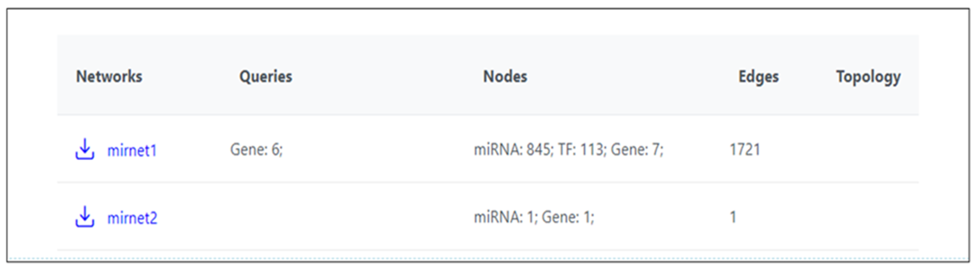Select the edges value 1 for mirnet2

tap(733, 217)
